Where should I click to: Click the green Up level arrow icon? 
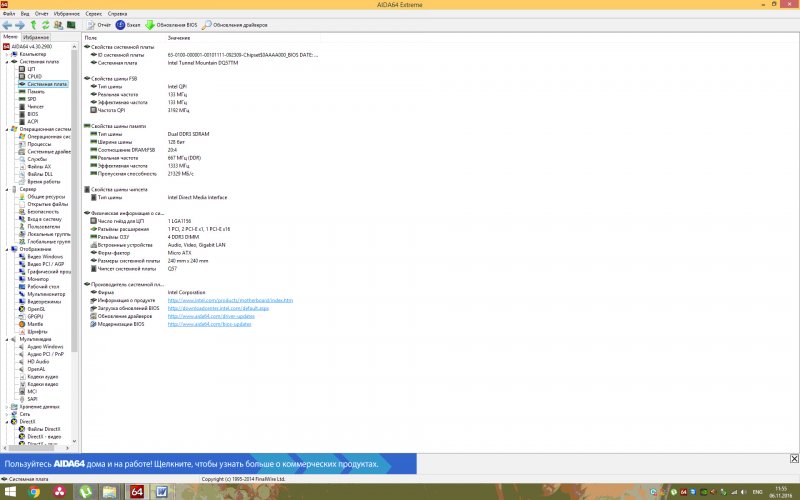click(33, 24)
